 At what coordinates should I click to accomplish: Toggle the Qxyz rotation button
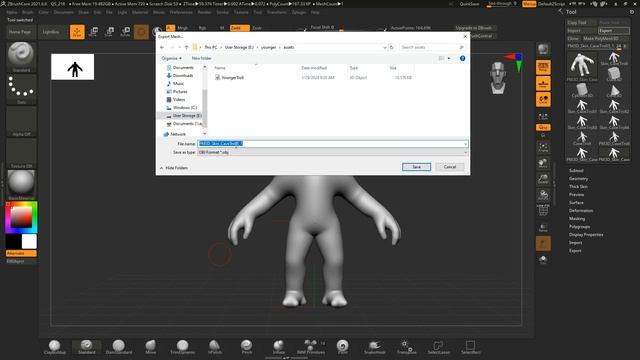(543, 127)
